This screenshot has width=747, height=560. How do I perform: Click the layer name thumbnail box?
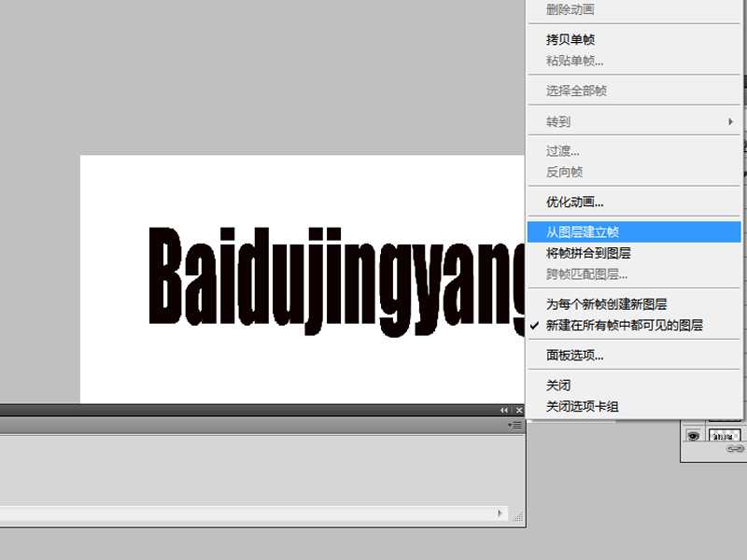click(726, 435)
